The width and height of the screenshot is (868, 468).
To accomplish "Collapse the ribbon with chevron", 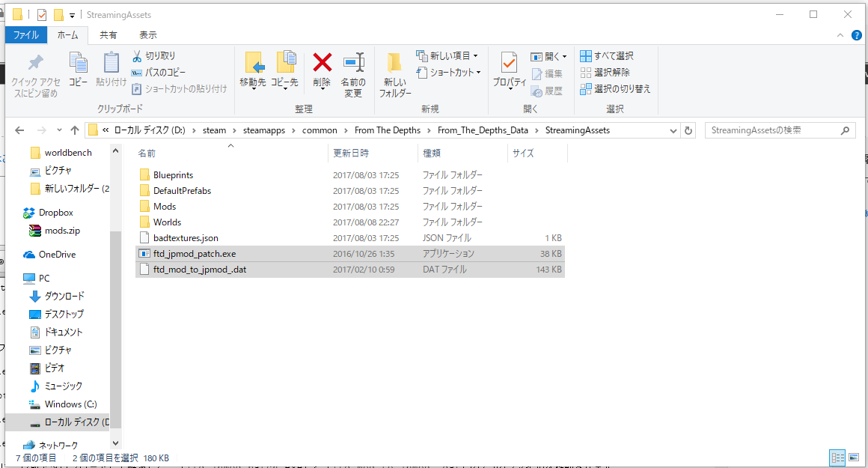I will (840, 35).
